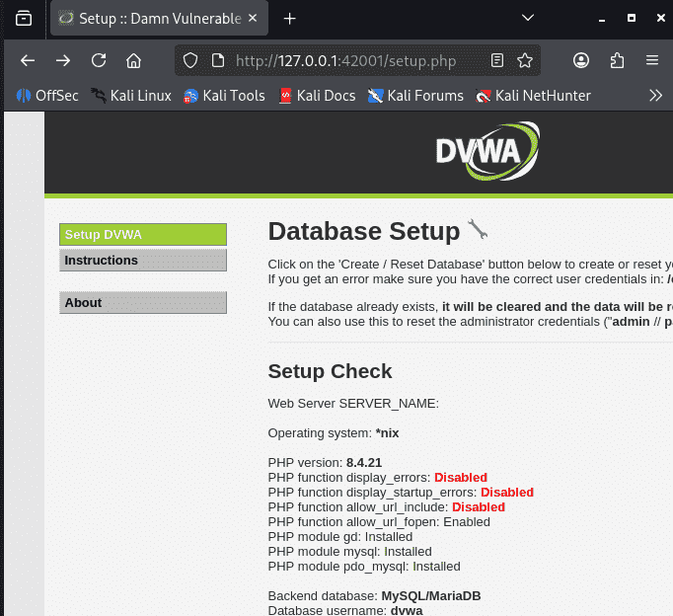Click Backend database MySQL/MariaDB text
This screenshot has width=673, height=616.
(374, 596)
